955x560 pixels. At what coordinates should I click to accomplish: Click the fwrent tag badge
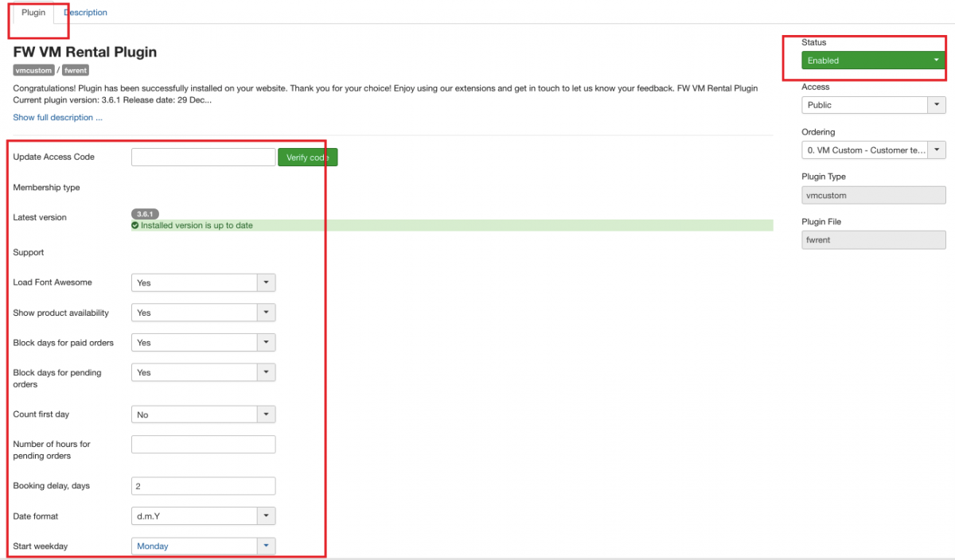coord(76,71)
